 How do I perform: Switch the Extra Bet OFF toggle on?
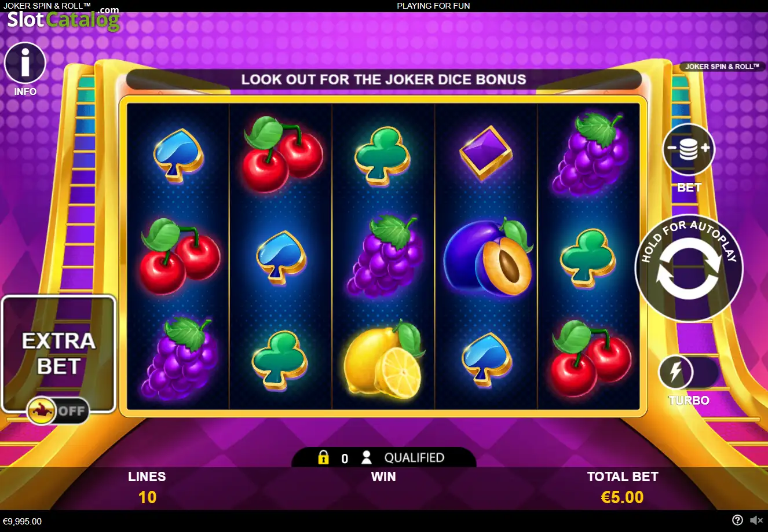point(58,411)
